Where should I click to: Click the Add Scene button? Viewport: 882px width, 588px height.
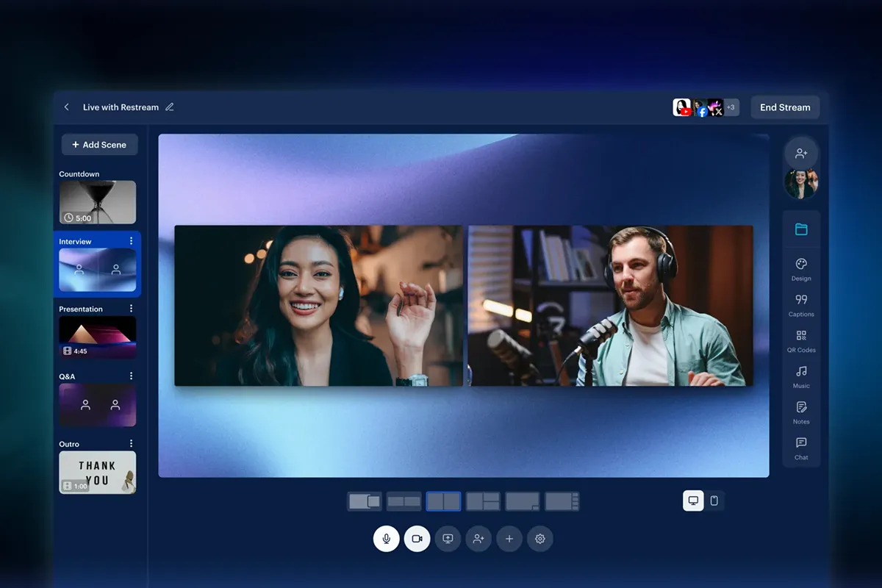pos(99,145)
